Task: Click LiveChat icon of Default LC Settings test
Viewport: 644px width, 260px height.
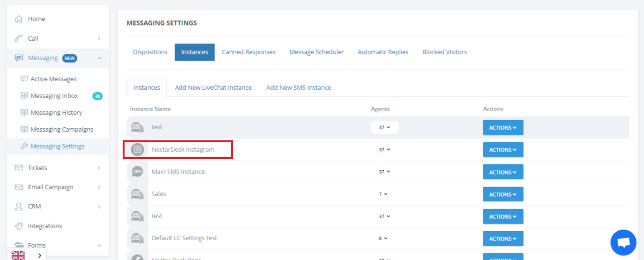Action: click(x=138, y=238)
